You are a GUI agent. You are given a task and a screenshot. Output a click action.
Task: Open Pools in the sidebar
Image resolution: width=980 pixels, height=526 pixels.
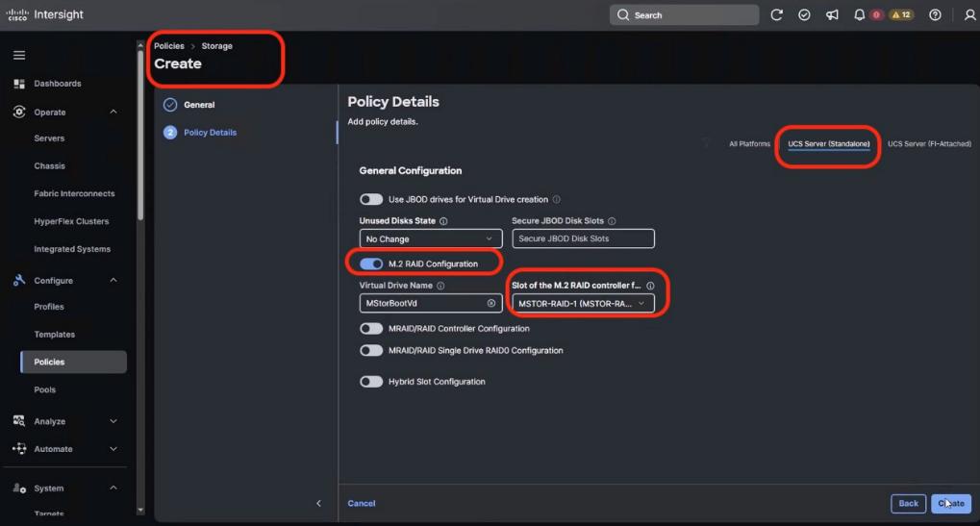[45, 389]
